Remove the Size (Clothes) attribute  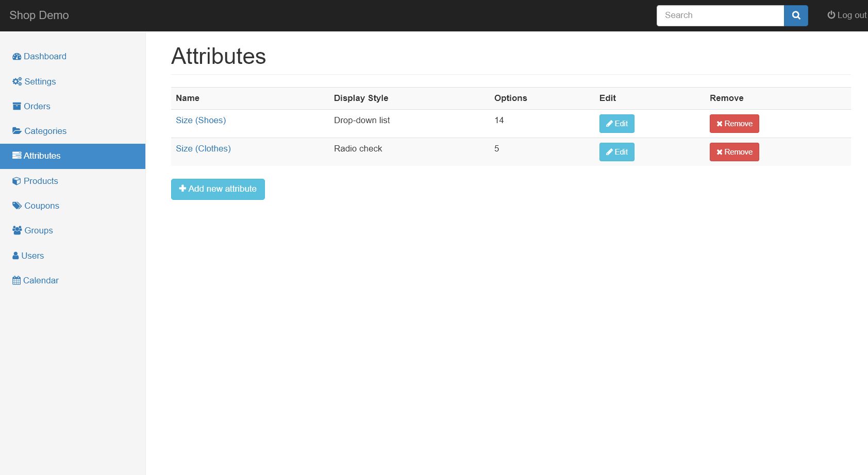point(734,152)
